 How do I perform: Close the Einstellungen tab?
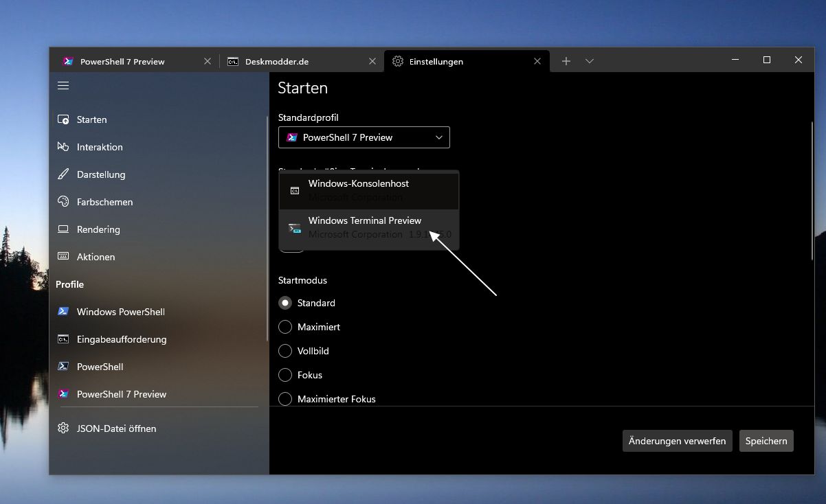(x=539, y=61)
